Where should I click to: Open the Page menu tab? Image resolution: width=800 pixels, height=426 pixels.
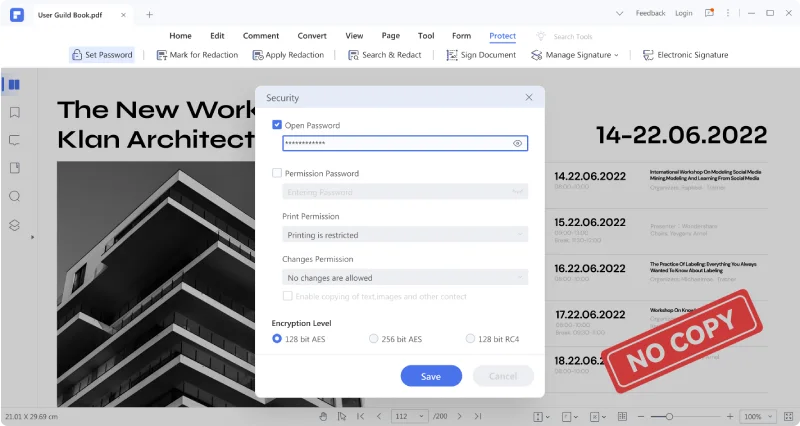pos(391,36)
